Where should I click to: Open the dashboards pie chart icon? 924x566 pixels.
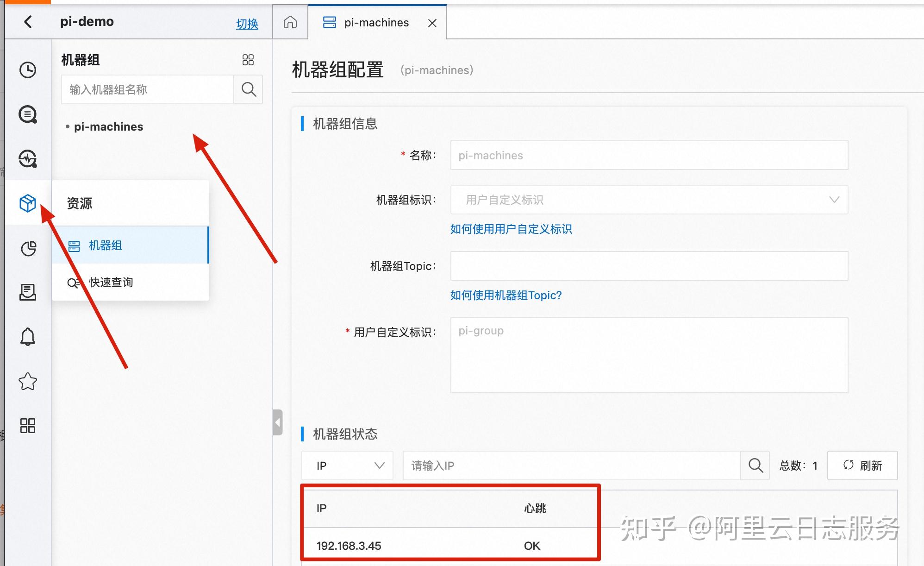point(28,248)
